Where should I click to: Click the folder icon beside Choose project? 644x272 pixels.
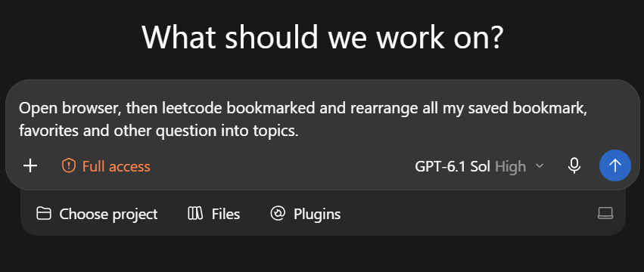[x=44, y=214]
